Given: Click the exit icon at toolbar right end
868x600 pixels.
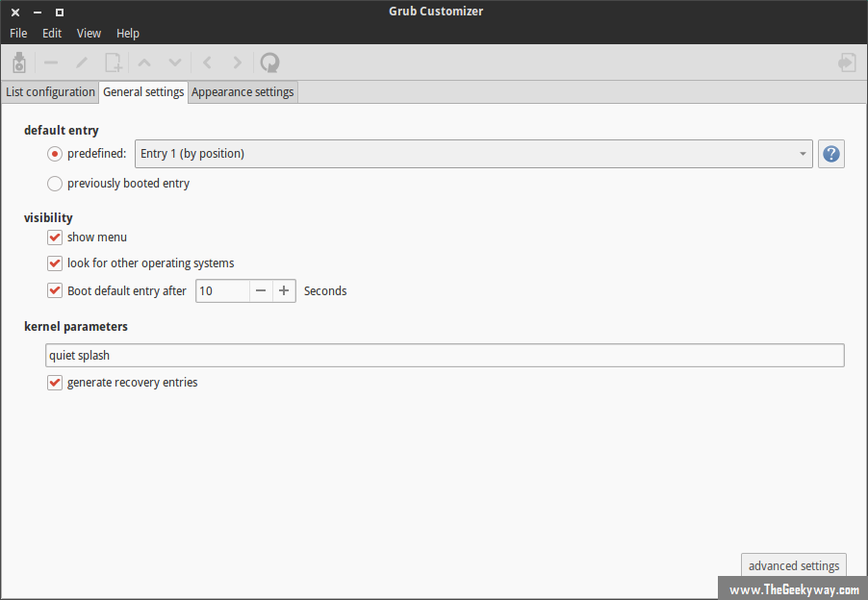Looking at the screenshot, I should coord(847,62).
